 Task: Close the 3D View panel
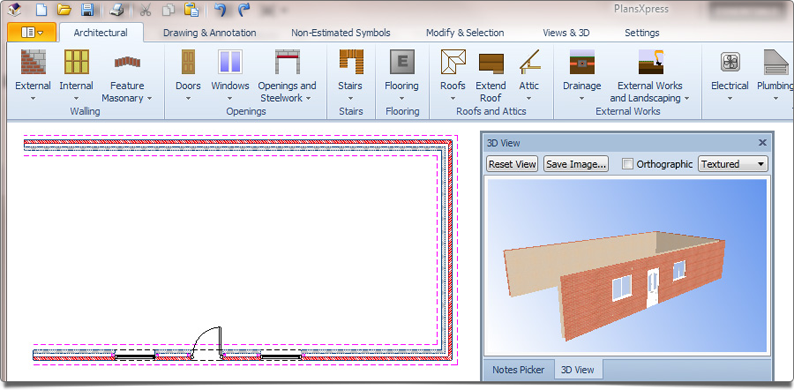click(x=762, y=143)
